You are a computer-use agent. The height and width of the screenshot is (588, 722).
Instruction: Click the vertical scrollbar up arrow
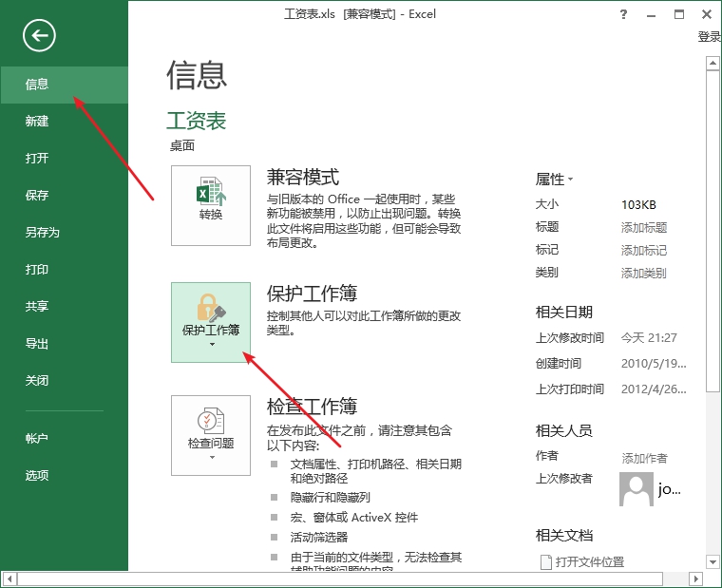point(712,63)
